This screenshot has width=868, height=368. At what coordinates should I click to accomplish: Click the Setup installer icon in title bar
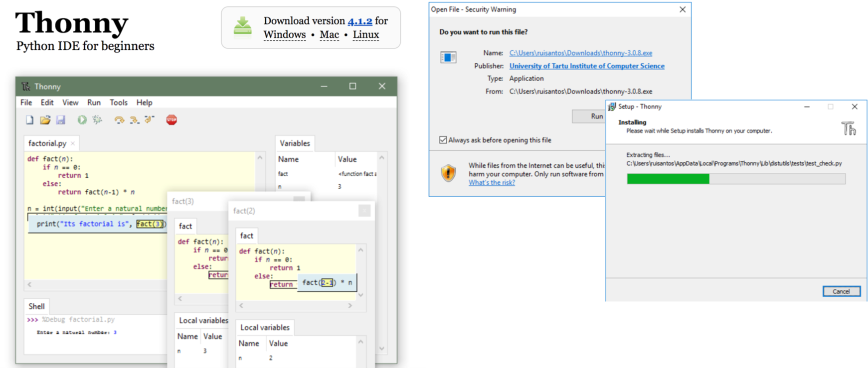click(x=612, y=107)
